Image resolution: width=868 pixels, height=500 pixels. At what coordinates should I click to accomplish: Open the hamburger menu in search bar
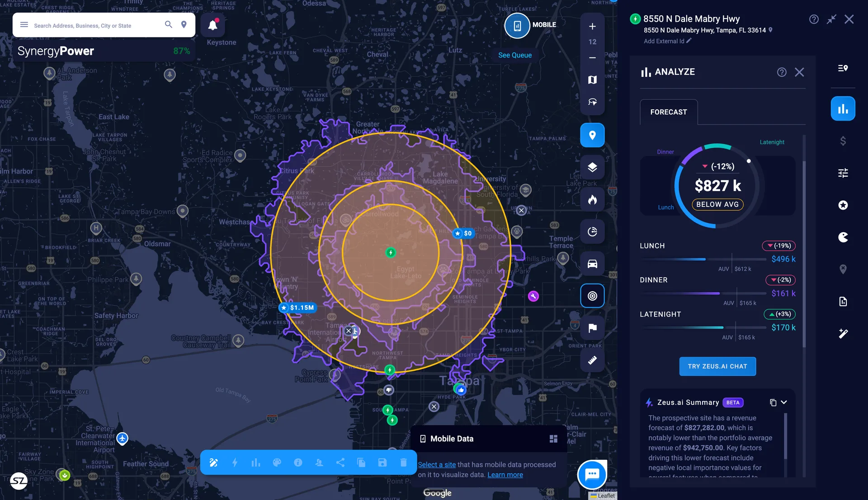click(x=24, y=25)
